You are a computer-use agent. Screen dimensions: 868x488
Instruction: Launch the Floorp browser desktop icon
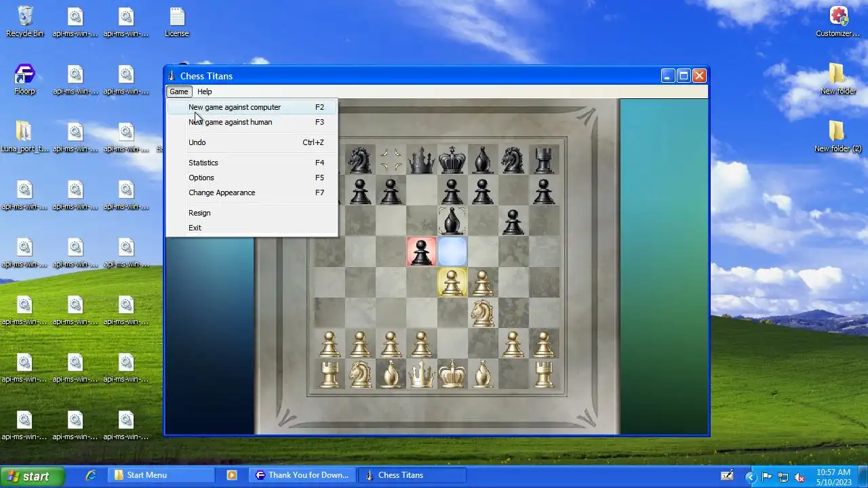pyautogui.click(x=25, y=79)
